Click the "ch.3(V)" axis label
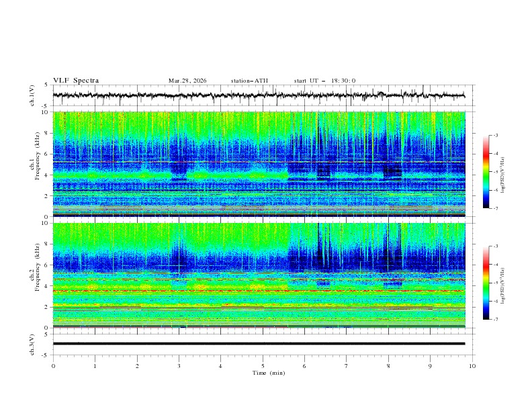This screenshot has width=532, height=411. pyautogui.click(x=32, y=345)
